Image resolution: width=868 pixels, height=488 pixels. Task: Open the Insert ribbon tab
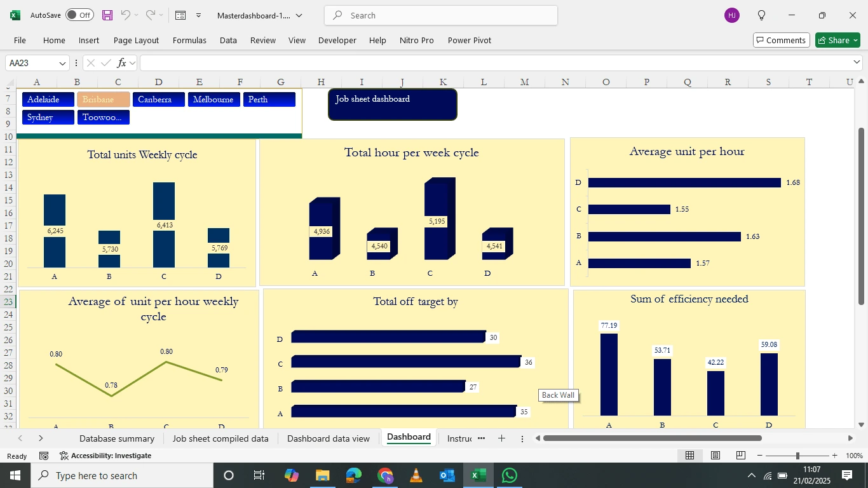point(89,40)
